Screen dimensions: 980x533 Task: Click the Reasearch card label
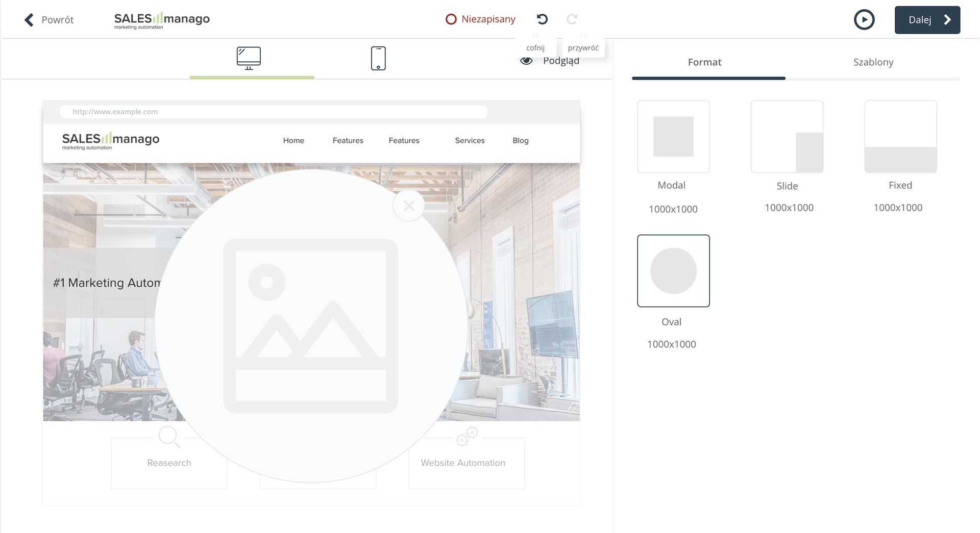169,463
